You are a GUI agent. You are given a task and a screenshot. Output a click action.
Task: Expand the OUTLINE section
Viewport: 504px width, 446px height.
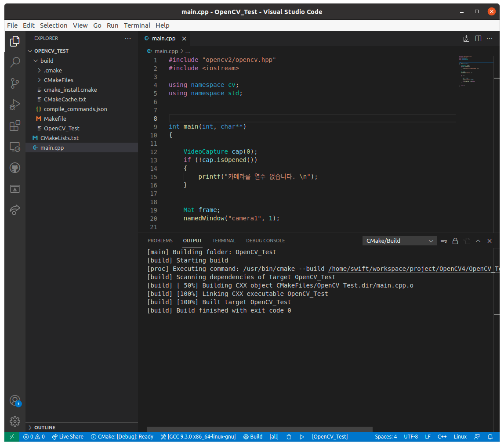coord(82,428)
